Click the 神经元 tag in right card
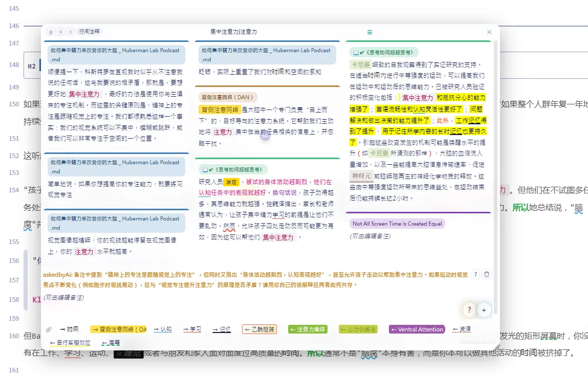Screen dimensions: 588x376 (x=361, y=176)
